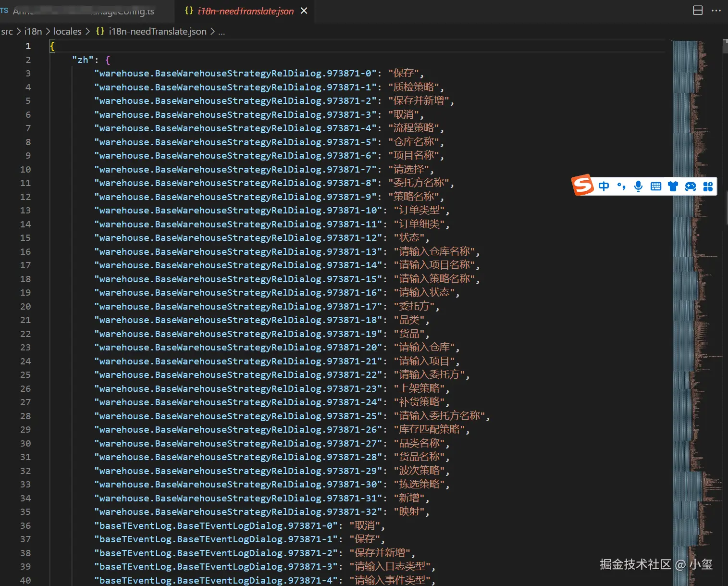Click the value "请输入状态" on line 19
The height and width of the screenshot is (586, 728).
[424, 293]
